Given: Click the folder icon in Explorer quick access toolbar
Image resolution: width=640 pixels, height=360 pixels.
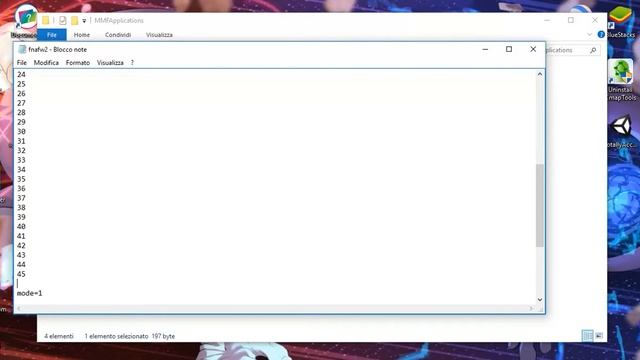Looking at the screenshot, I should (x=45, y=20).
